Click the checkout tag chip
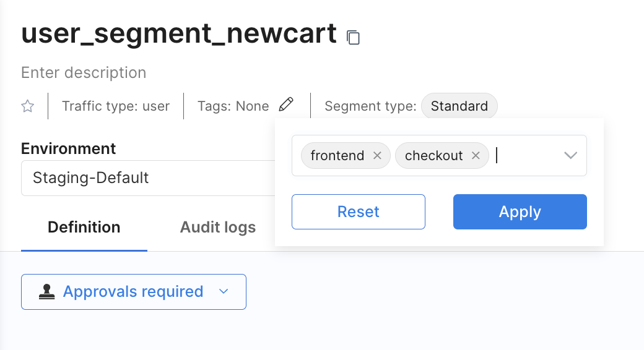 433,156
